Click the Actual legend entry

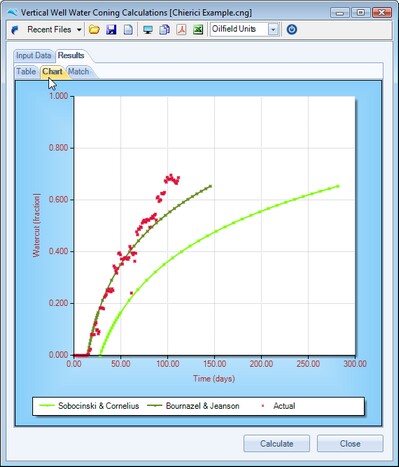[279, 406]
